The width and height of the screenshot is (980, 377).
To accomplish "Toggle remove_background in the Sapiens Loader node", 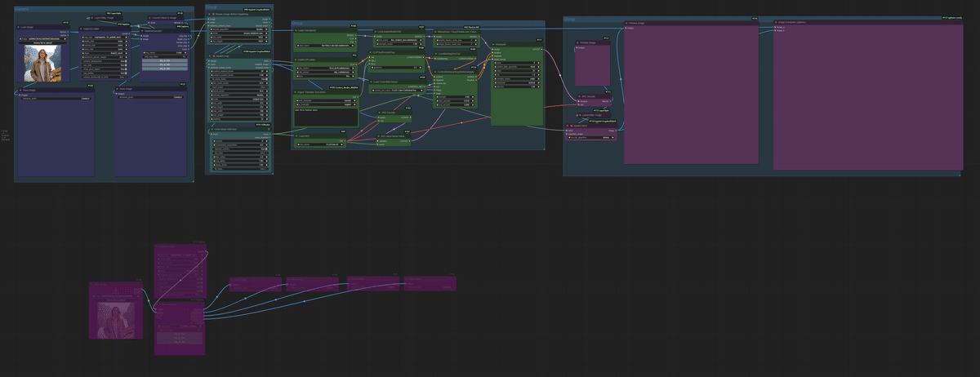I will coord(104,61).
